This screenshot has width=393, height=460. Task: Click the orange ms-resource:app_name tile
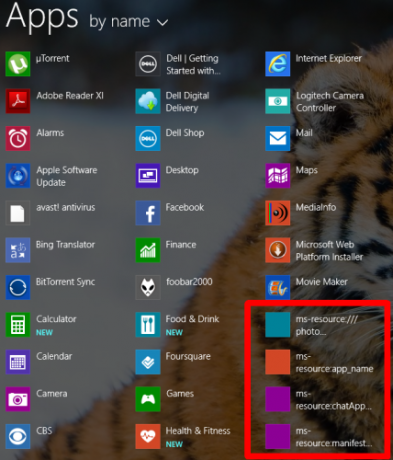coord(278,362)
